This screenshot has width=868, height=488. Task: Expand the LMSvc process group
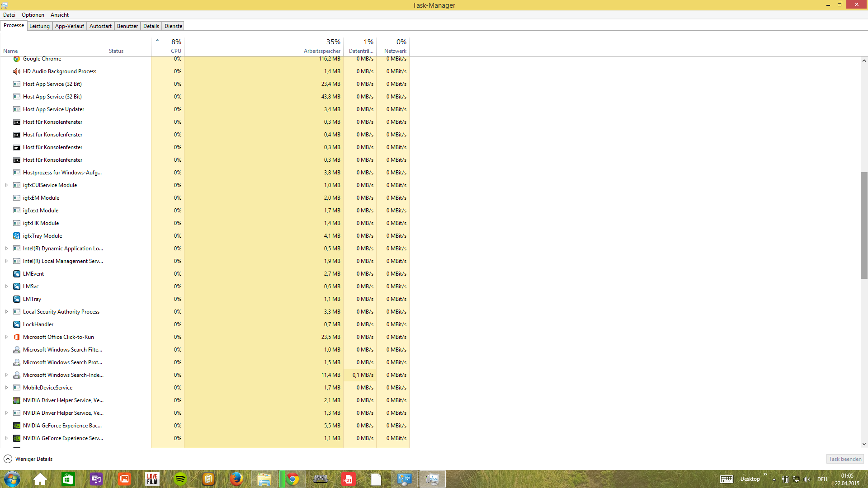pyautogui.click(x=6, y=286)
